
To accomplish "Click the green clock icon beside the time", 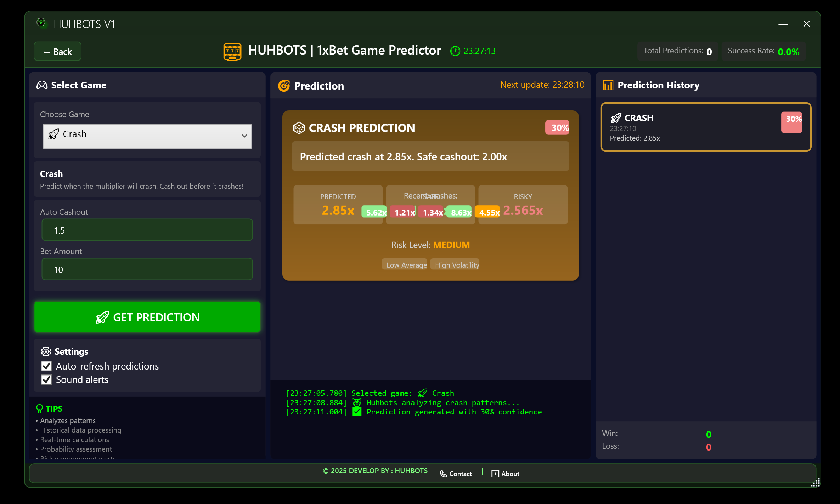I will pos(455,51).
